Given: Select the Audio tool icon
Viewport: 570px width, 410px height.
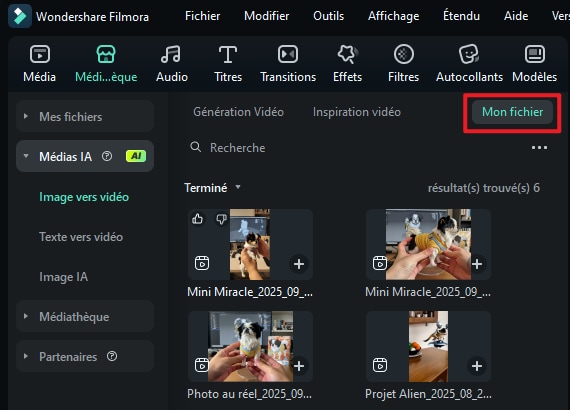Looking at the screenshot, I should coord(171,55).
